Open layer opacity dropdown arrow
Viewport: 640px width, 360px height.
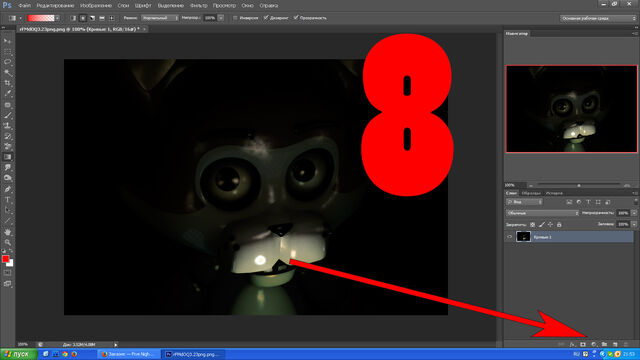(x=634, y=213)
